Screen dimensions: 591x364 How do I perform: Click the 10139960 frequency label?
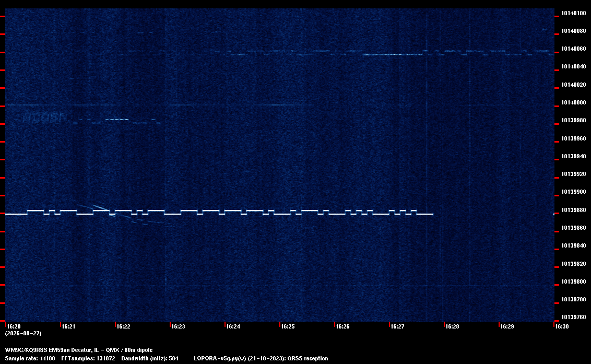click(x=573, y=138)
